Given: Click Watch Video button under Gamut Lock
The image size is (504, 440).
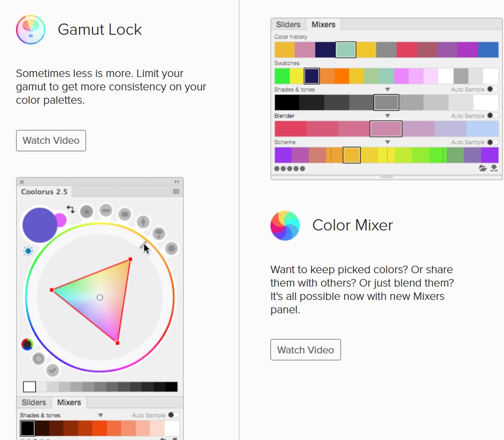Looking at the screenshot, I should click(51, 141).
